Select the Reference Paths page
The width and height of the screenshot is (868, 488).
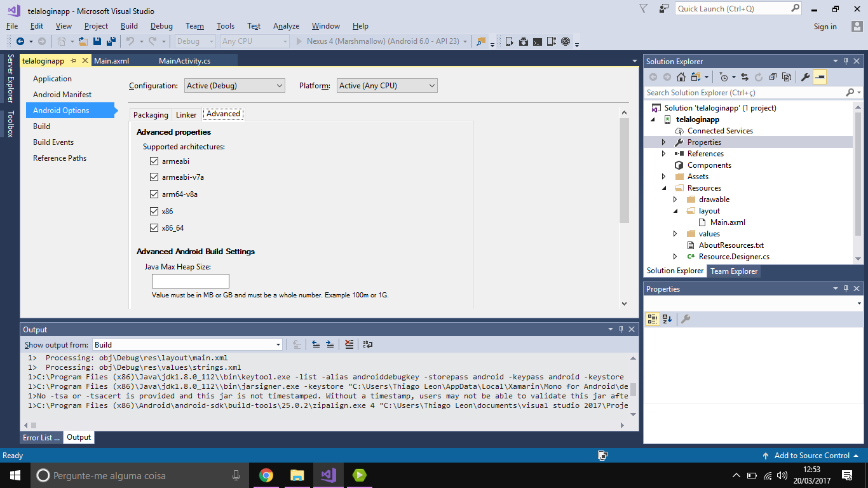60,158
